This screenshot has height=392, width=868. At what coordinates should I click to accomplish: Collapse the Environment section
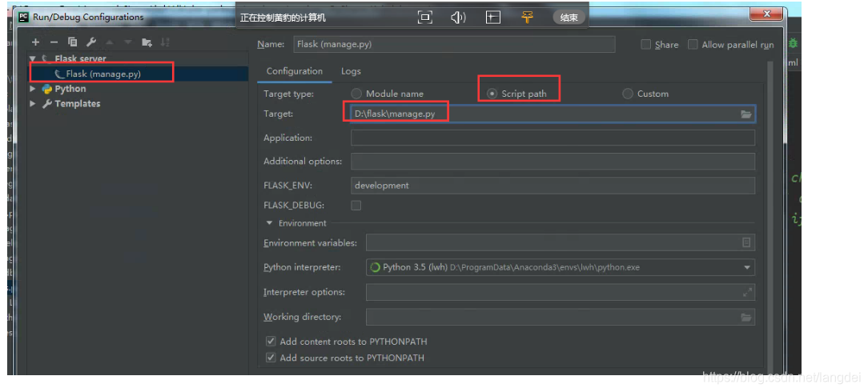(x=270, y=223)
